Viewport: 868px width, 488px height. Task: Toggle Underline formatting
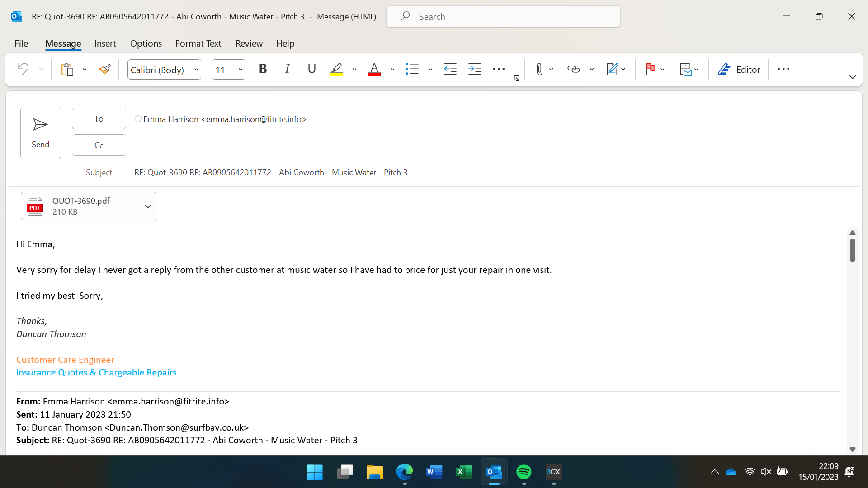point(311,69)
